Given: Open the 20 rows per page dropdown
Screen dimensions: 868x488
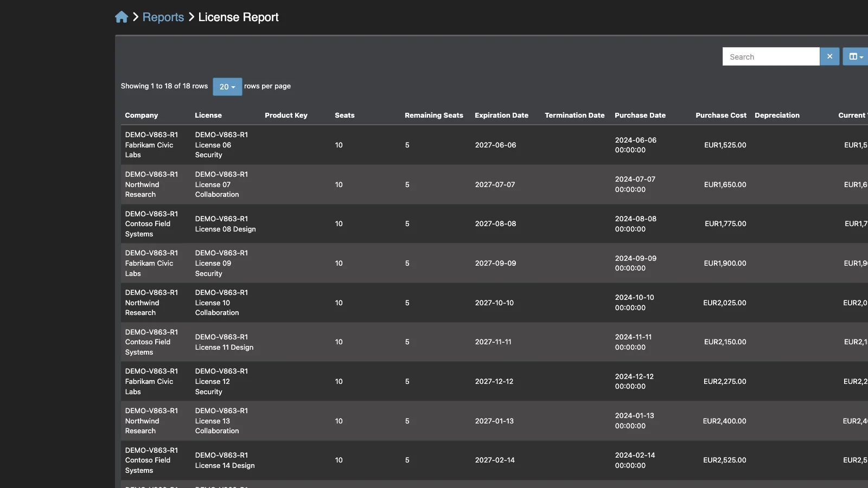Looking at the screenshot, I should pos(227,87).
